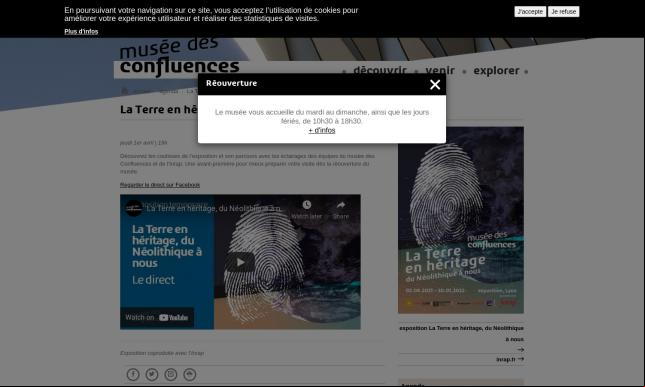The height and width of the screenshot is (387, 645).
Task: Click the home icon in the breadcrumb
Action: 125,91
